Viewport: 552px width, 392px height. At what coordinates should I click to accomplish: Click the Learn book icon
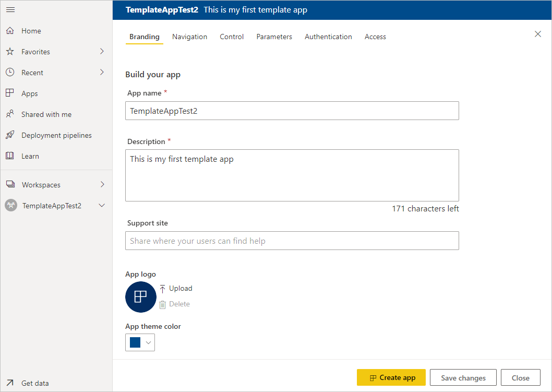click(x=10, y=156)
